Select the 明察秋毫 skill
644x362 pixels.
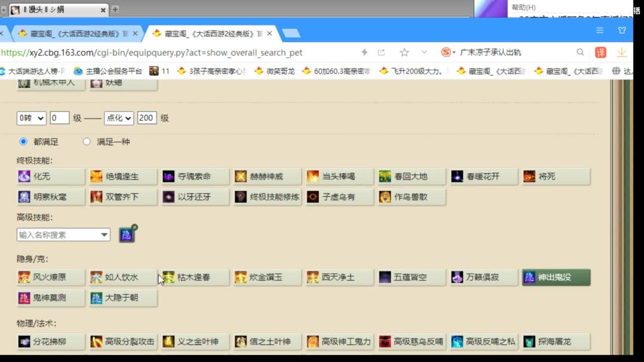(51, 197)
